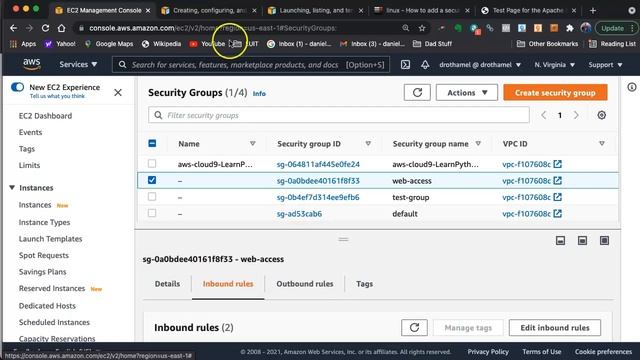Open Launch Templates in sidebar
This screenshot has width=640, height=360.
(50, 239)
